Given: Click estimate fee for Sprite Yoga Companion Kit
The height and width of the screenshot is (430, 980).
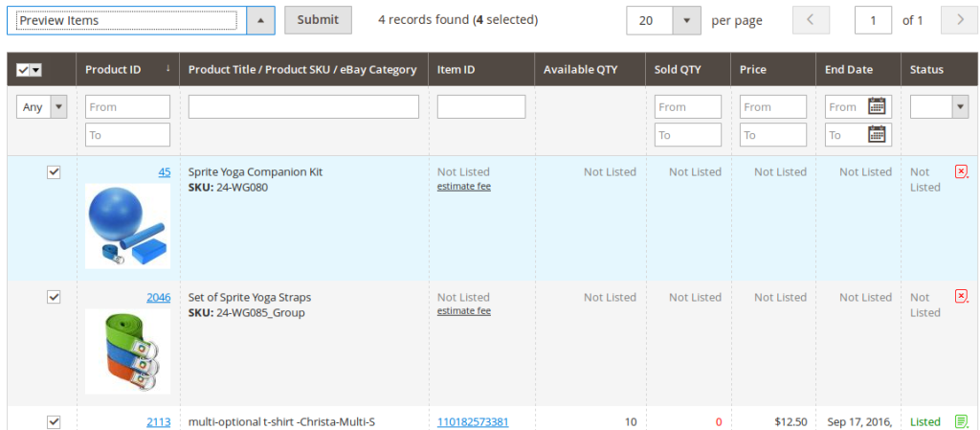Looking at the screenshot, I should (x=463, y=187).
